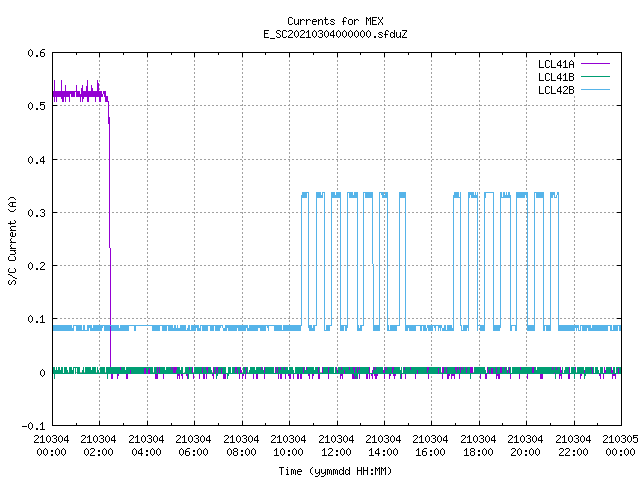Click the LCL41A legend label
Image resolution: width=640 pixels, height=480 pixels.
coord(556,64)
